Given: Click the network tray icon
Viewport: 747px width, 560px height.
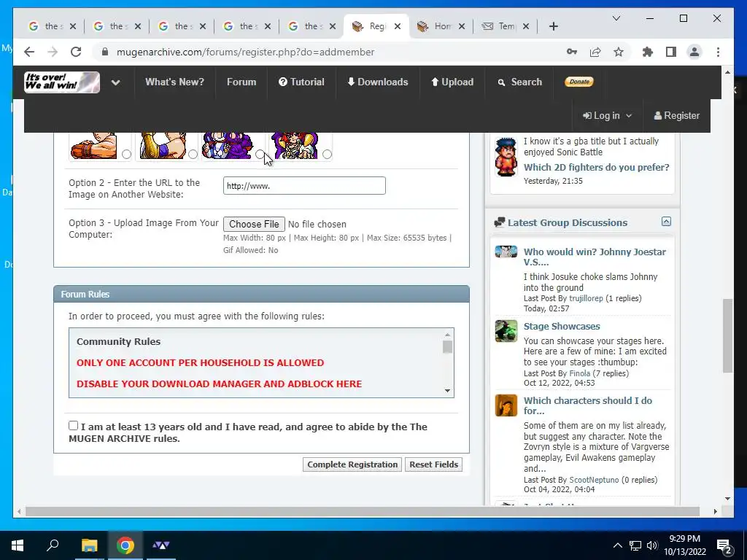Looking at the screenshot, I should (x=635, y=545).
